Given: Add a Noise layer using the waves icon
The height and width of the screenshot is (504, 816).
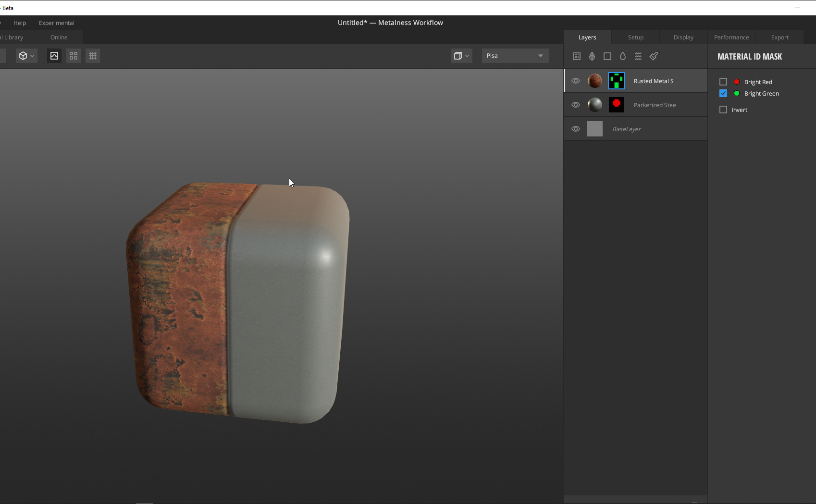Looking at the screenshot, I should [638, 56].
